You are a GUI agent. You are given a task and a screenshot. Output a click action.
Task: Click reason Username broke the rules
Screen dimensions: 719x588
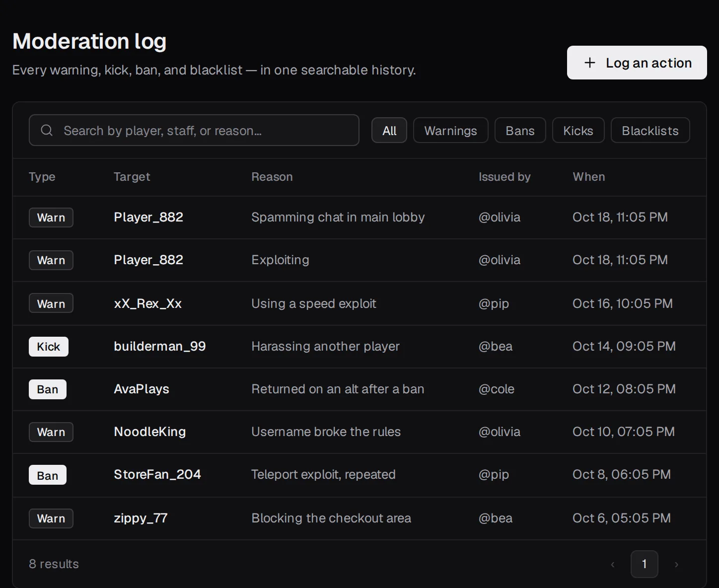pyautogui.click(x=326, y=432)
